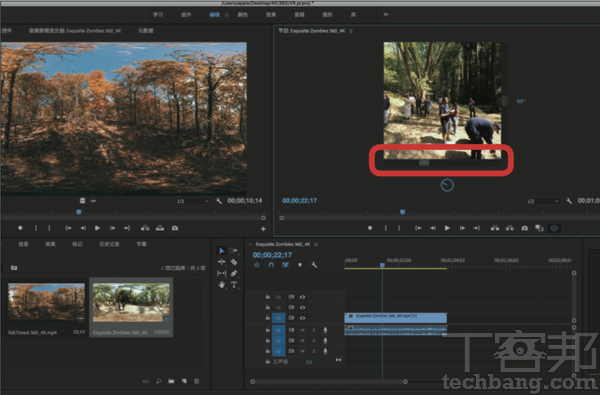Click the VR view rotation dial

coord(447,185)
